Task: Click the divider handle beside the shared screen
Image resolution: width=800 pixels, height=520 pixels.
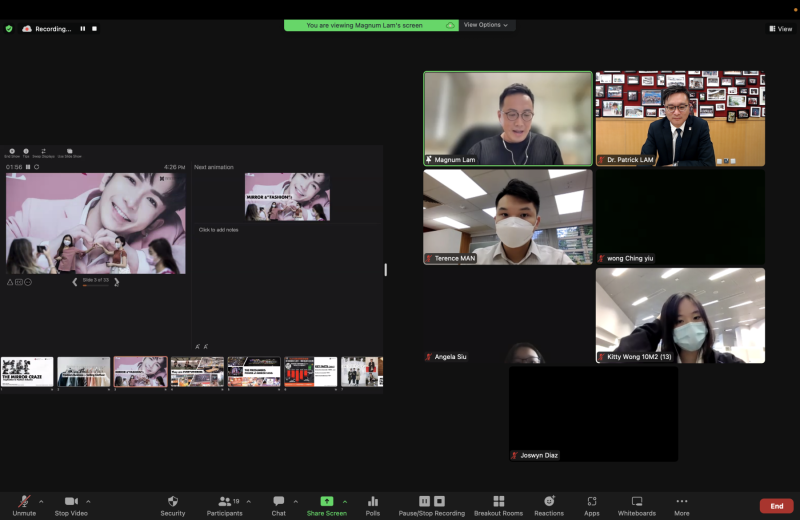Action: click(x=386, y=269)
